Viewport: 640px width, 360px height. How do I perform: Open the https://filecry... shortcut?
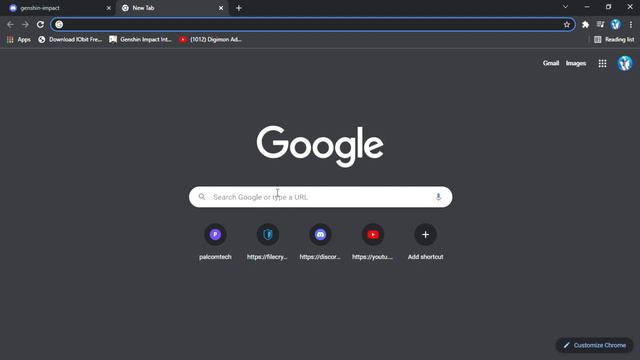pos(268,242)
